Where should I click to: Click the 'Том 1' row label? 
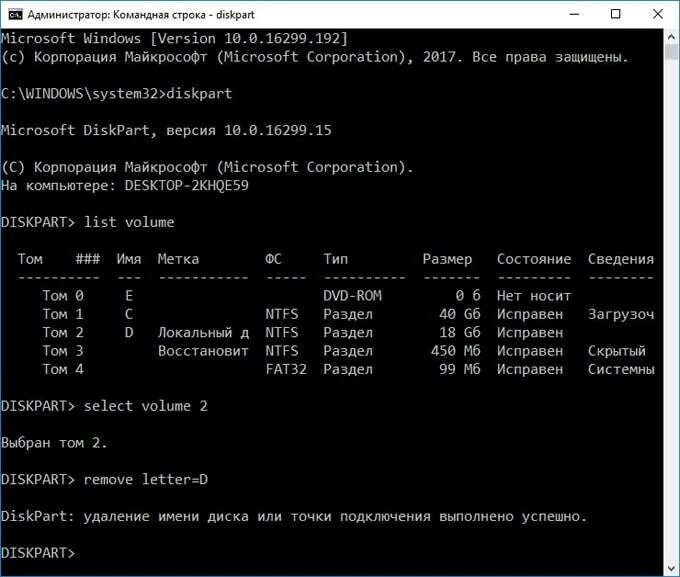pos(63,314)
